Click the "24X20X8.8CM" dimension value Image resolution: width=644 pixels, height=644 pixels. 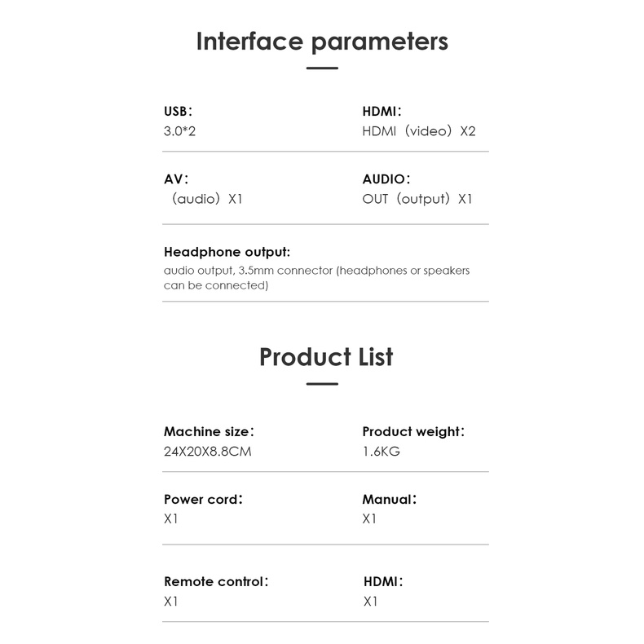point(207,452)
